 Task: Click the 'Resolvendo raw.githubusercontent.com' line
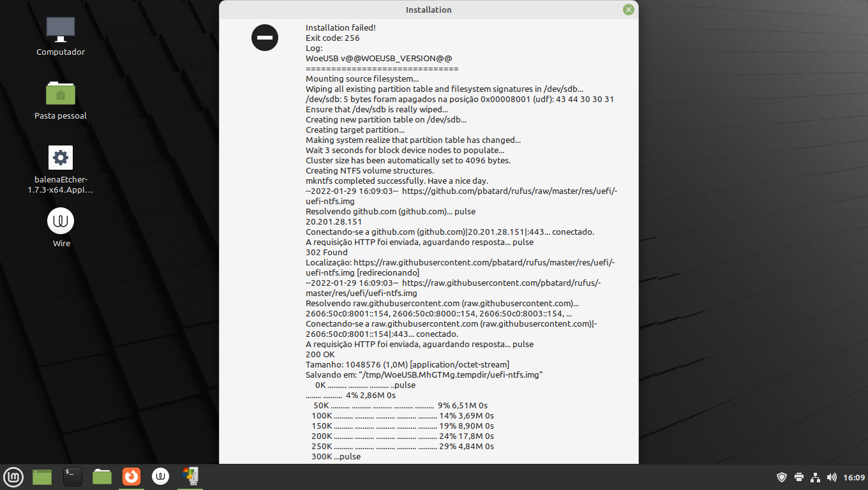click(x=442, y=303)
